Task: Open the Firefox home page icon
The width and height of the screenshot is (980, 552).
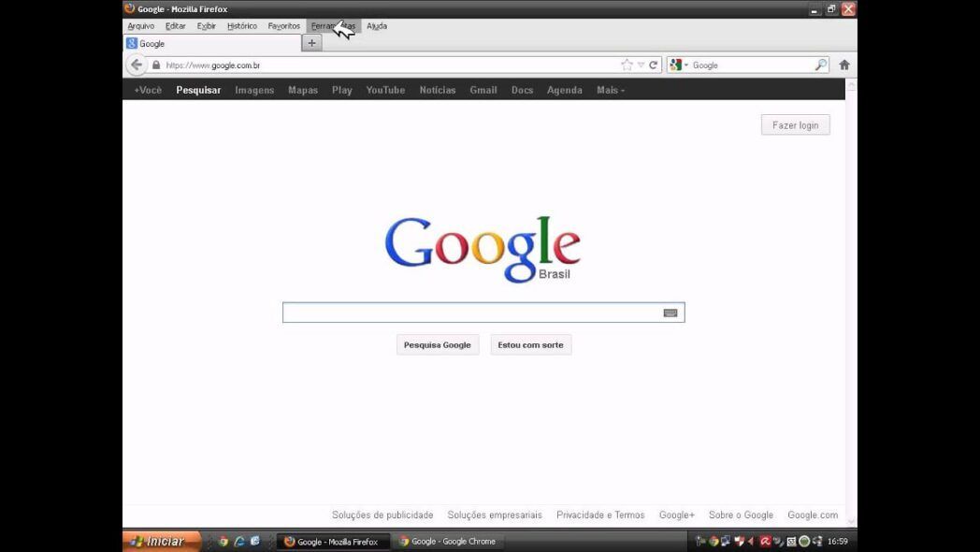Action: tap(844, 65)
